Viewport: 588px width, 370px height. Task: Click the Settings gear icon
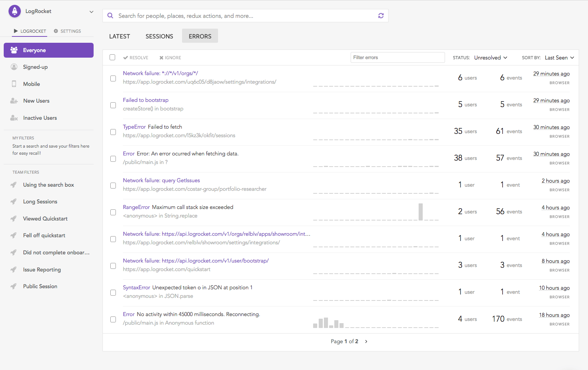click(x=56, y=31)
